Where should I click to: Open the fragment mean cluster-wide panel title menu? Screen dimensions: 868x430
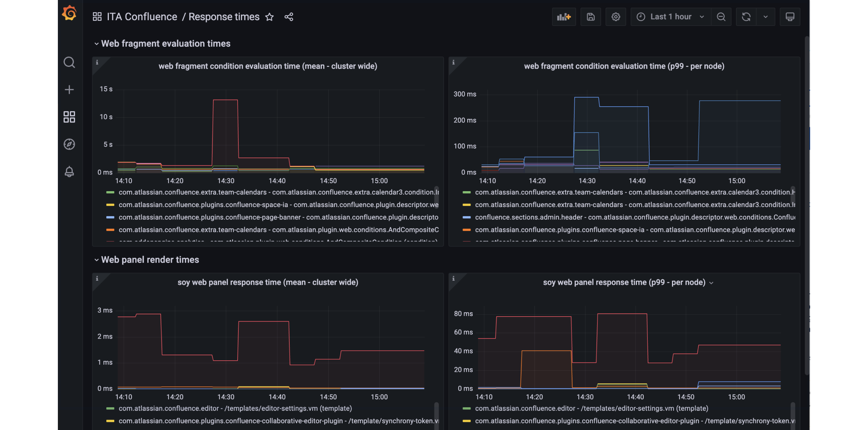point(268,66)
